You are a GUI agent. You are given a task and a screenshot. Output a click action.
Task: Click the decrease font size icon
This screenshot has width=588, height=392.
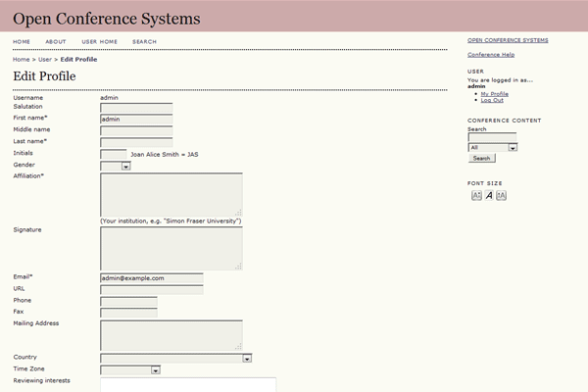pyautogui.click(x=476, y=195)
